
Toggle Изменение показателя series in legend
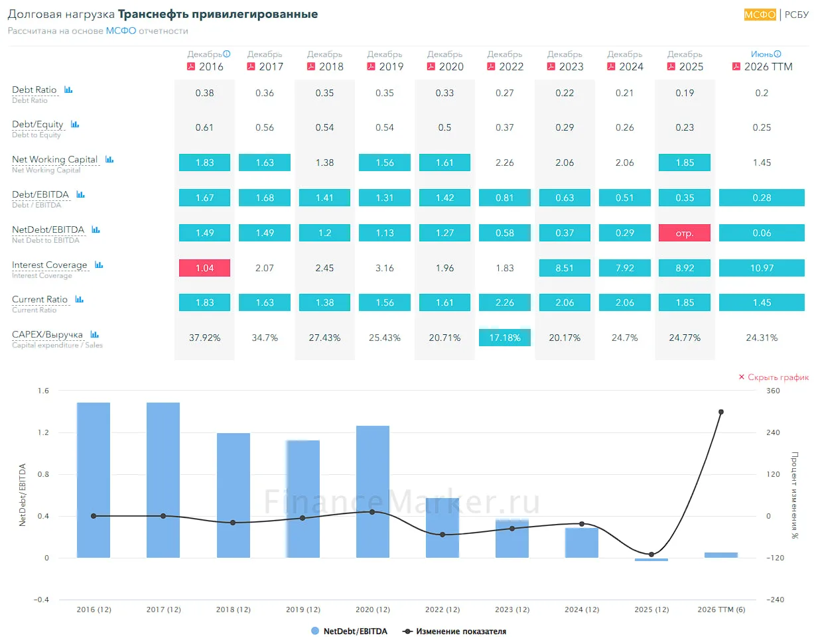454,631
